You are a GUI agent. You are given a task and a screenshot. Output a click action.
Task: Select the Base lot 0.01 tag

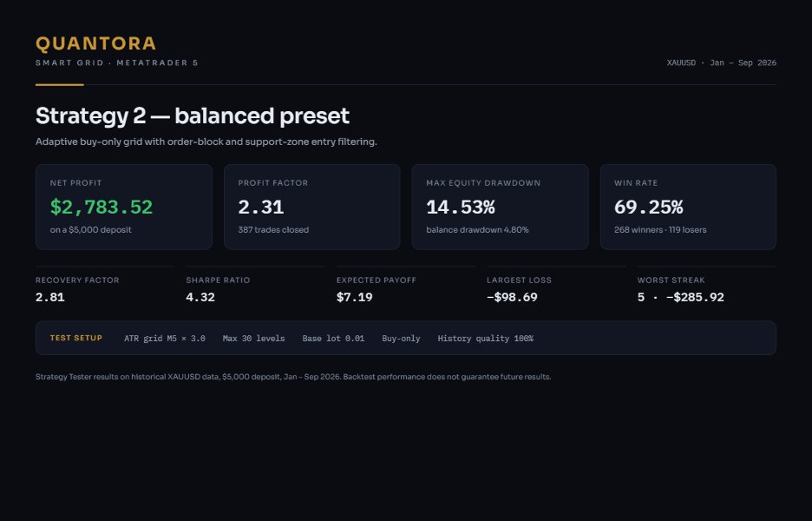point(333,339)
